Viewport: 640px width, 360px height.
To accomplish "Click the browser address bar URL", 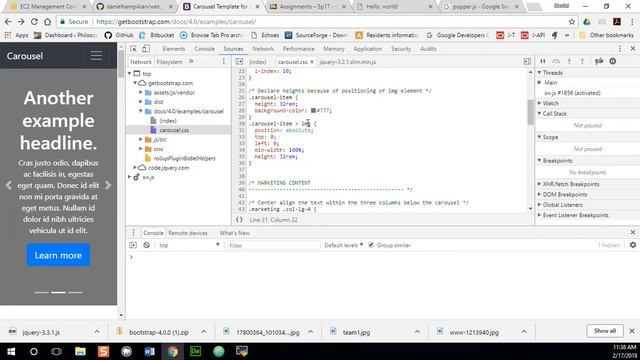I will point(176,22).
